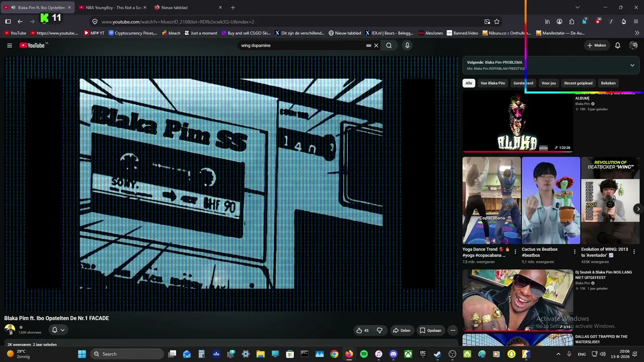This screenshot has width=644, height=362.
Task: Select the Bekeken filter chip
Action: [x=608, y=83]
